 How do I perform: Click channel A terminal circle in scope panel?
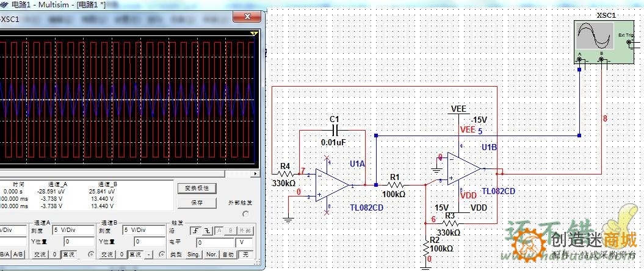pyautogui.click(x=91, y=255)
